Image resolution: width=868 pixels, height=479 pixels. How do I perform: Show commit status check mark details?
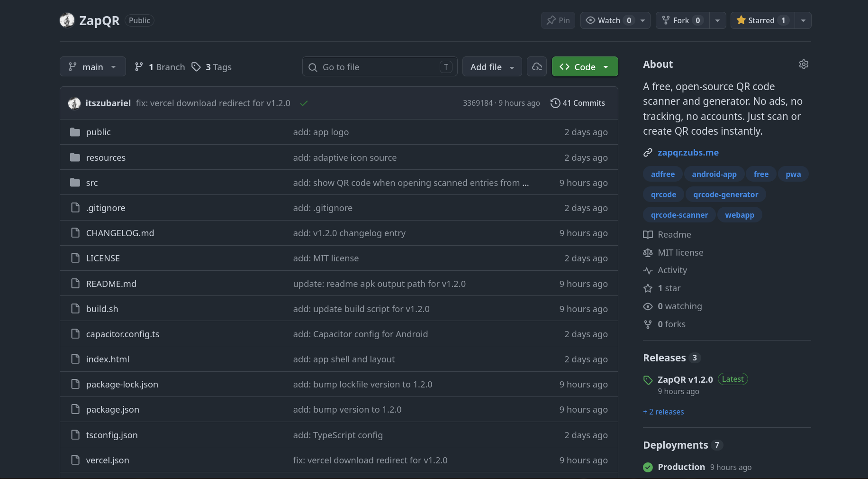pyautogui.click(x=304, y=103)
